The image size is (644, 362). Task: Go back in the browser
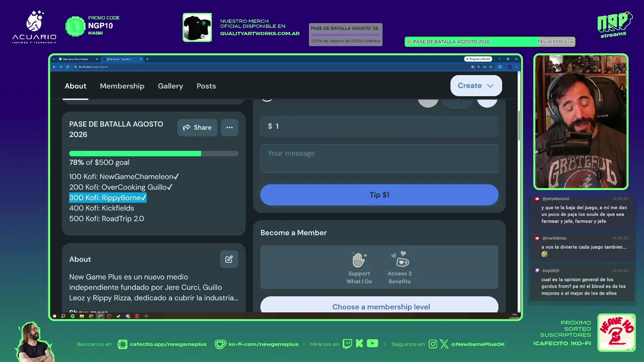(54, 67)
